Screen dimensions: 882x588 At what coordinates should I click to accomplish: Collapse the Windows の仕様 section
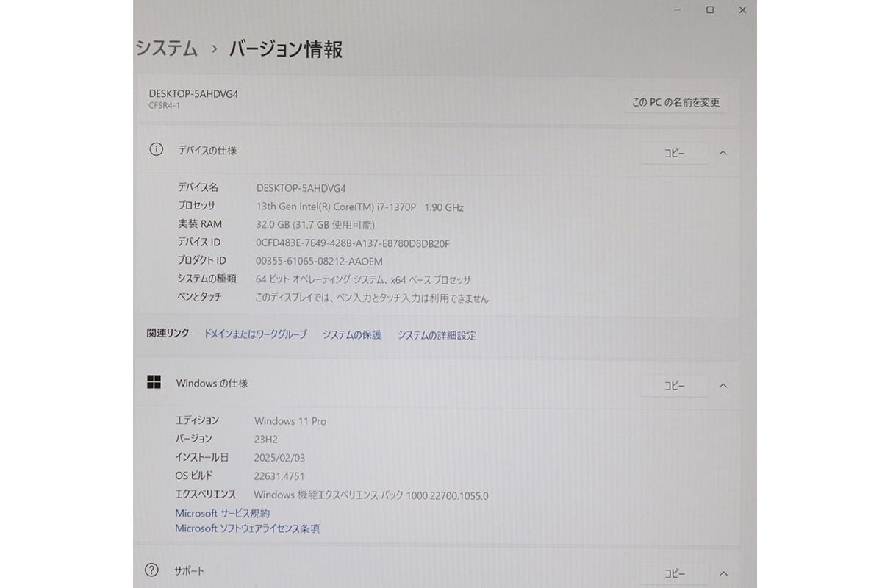pos(723,386)
